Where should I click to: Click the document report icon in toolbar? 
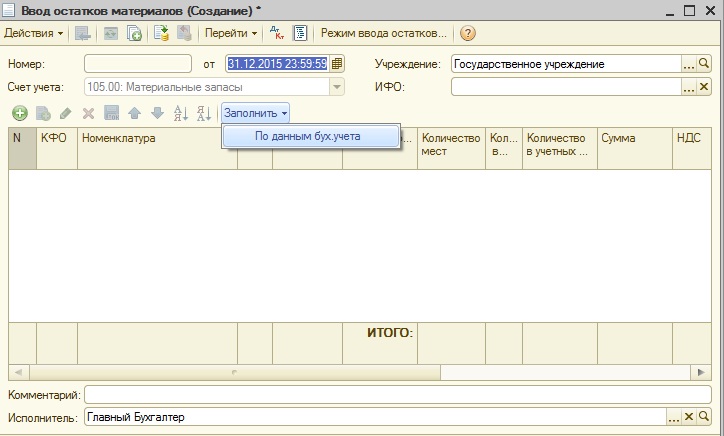(299, 33)
